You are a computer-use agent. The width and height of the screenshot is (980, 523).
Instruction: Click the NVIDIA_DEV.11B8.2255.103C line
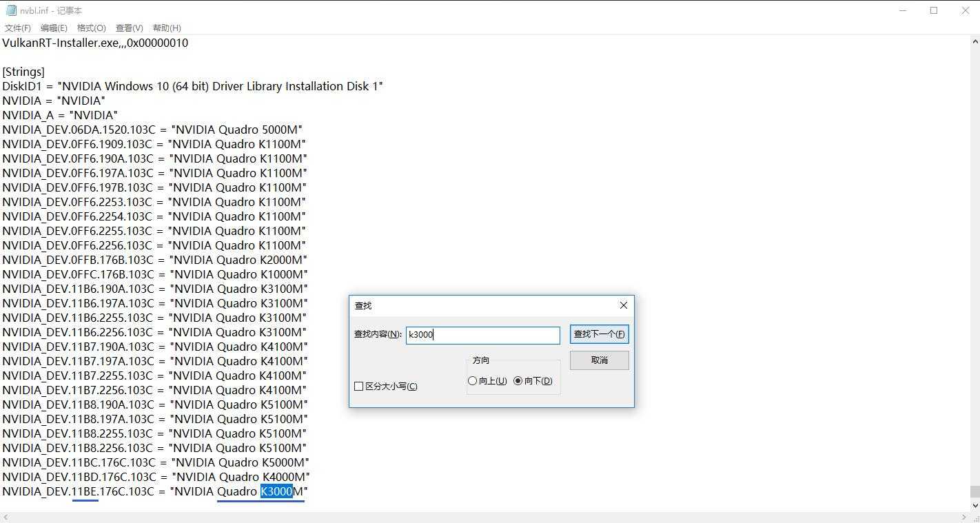pos(154,433)
